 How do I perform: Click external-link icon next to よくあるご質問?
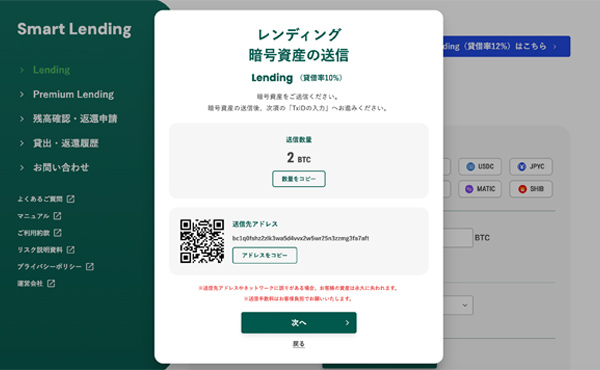point(70,199)
